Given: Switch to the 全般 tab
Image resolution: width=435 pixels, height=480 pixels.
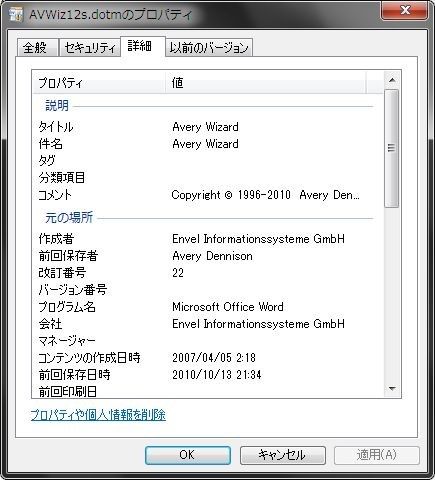Looking at the screenshot, I should coord(38,48).
